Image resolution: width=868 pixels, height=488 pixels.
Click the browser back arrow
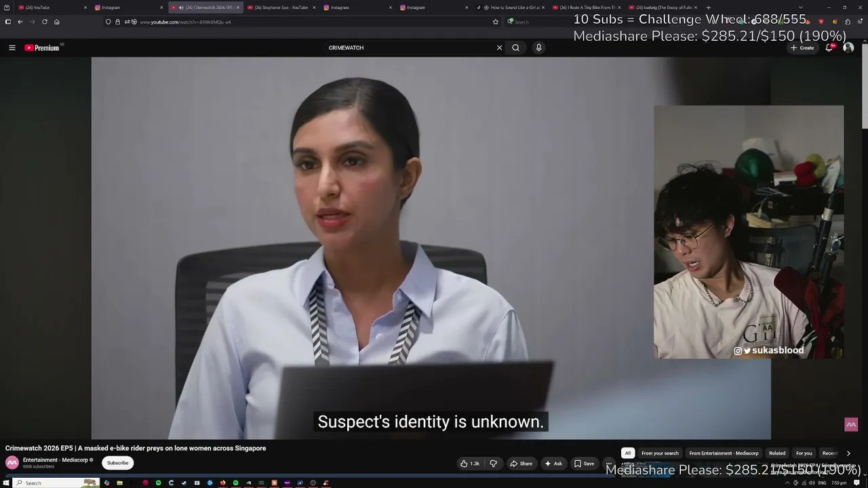click(20, 22)
